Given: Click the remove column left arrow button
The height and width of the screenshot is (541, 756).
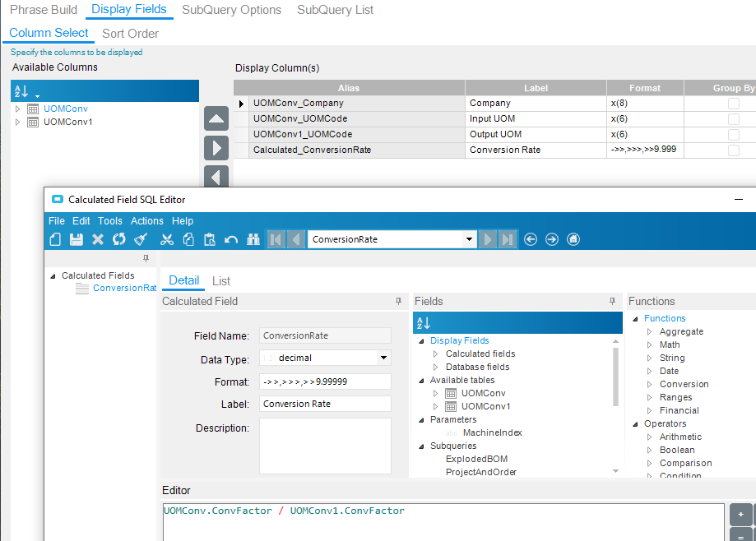Looking at the screenshot, I should [216, 177].
